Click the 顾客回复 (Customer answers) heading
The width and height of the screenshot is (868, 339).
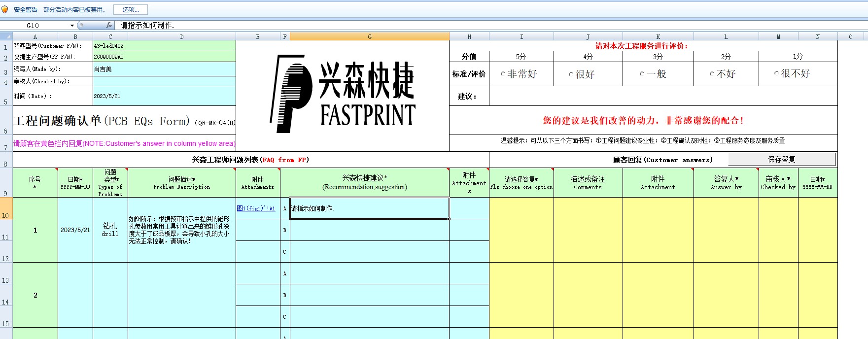tap(662, 160)
